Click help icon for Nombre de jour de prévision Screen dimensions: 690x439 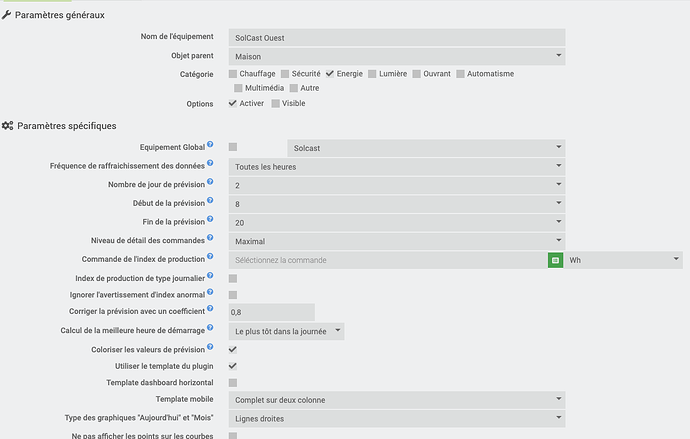click(210, 183)
